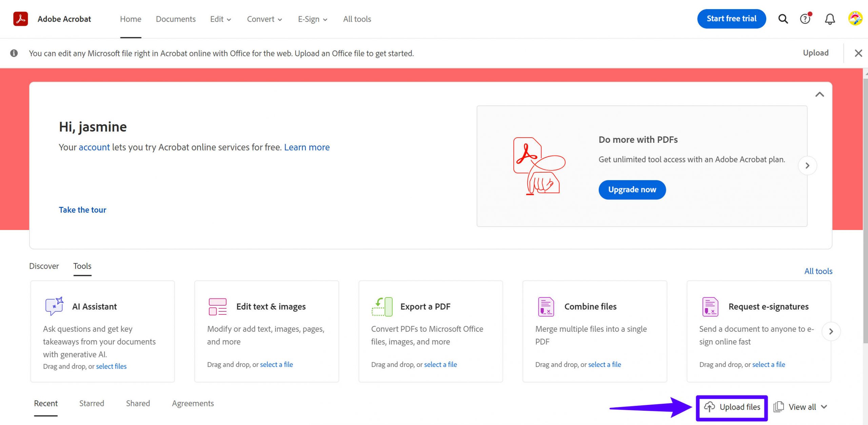
Task: Dismiss the Office file notification banner
Action: click(859, 53)
